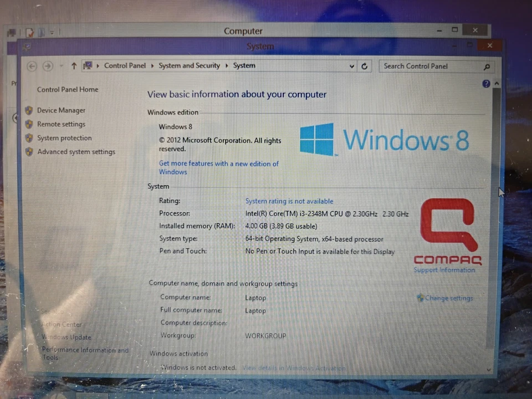
Task: Open Advanced system settings
Action: click(76, 151)
